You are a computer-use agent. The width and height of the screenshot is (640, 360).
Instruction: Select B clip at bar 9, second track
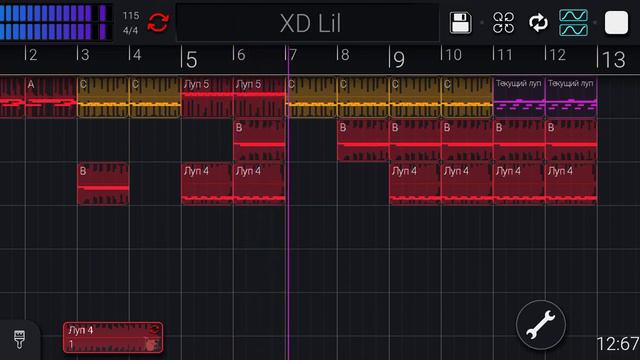416,140
